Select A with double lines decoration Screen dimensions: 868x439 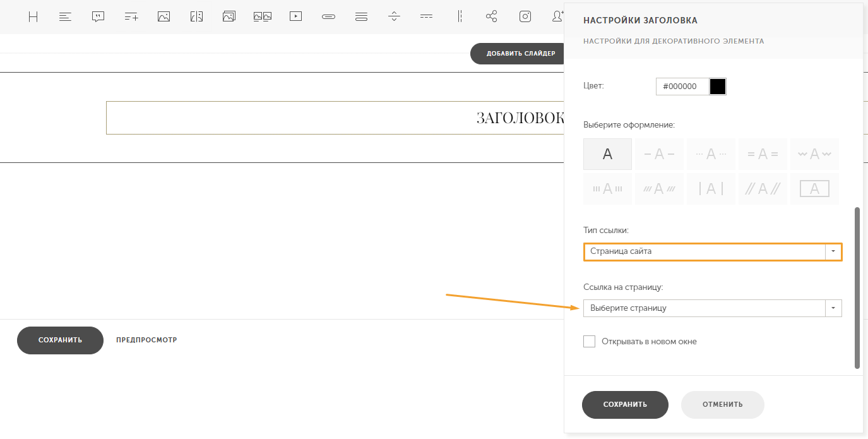763,154
